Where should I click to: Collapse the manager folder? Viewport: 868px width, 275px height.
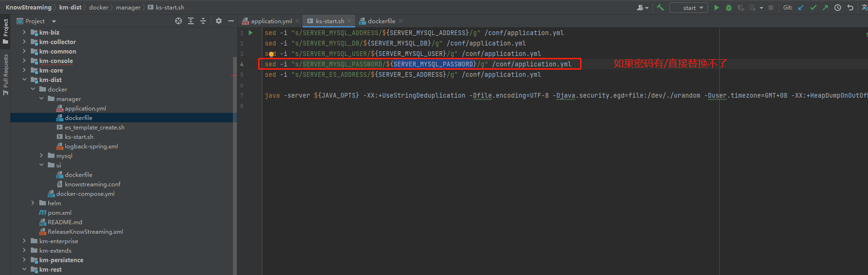(41, 99)
